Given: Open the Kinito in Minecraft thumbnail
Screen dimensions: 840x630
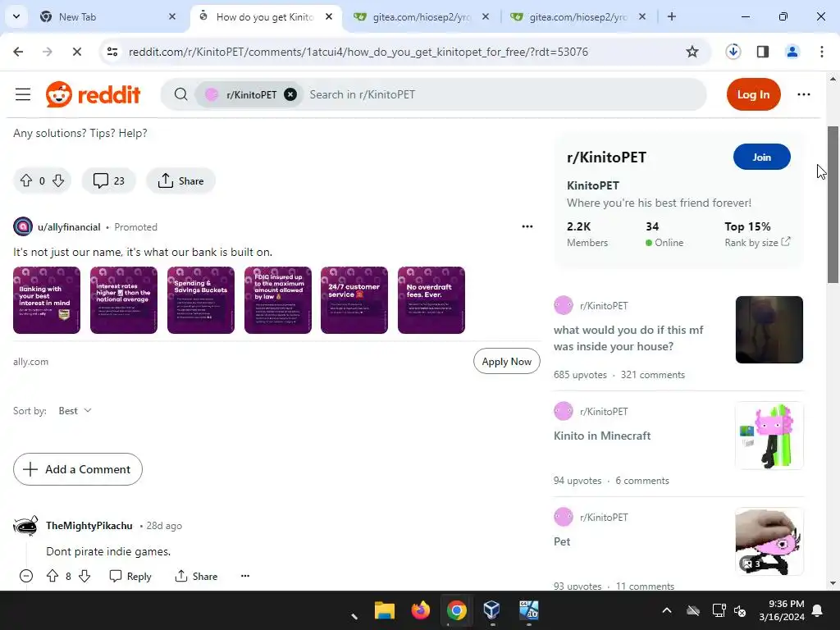Looking at the screenshot, I should (x=769, y=436).
